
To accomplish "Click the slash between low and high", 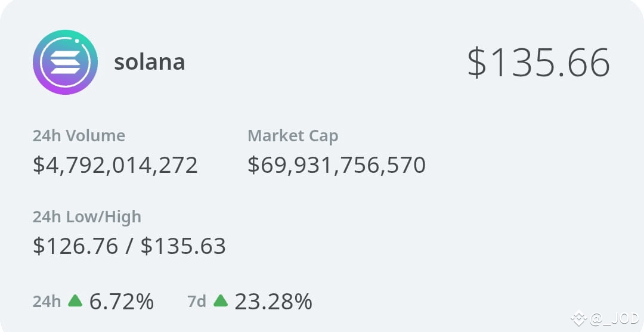I will 129,246.
